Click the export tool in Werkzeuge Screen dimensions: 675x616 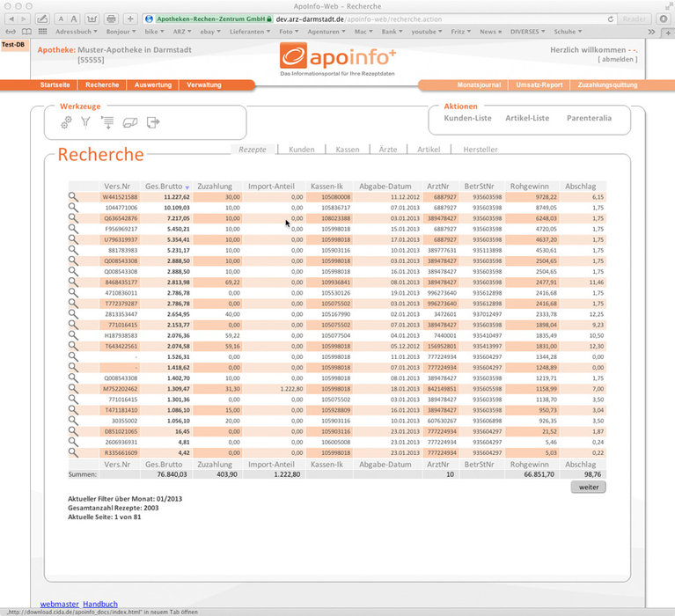(153, 122)
